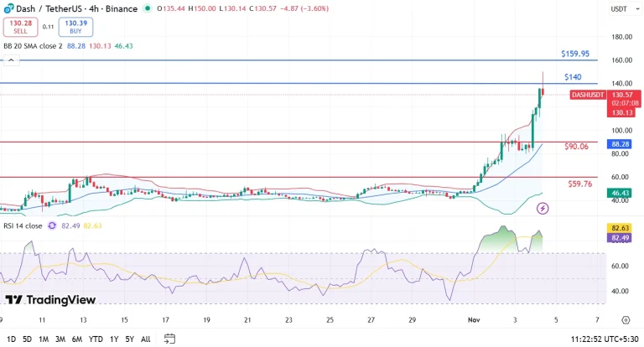Click the green market status dot
The image size is (644, 347).
(148, 8)
